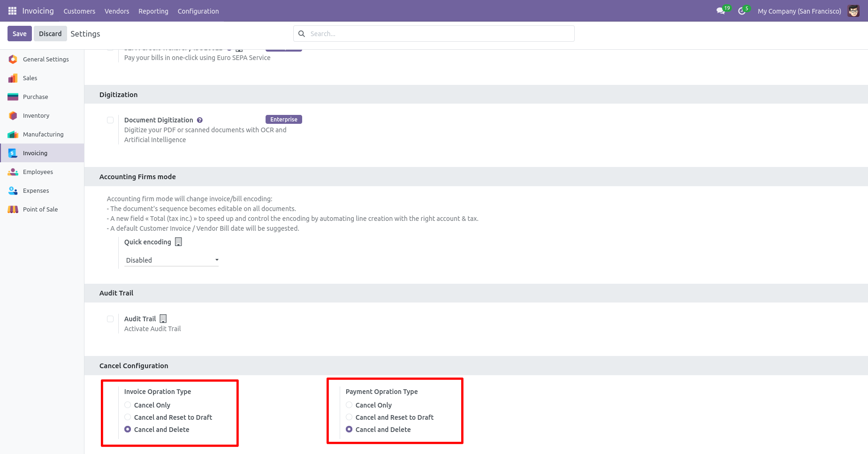Click help icon beside Document Digitization

click(200, 120)
